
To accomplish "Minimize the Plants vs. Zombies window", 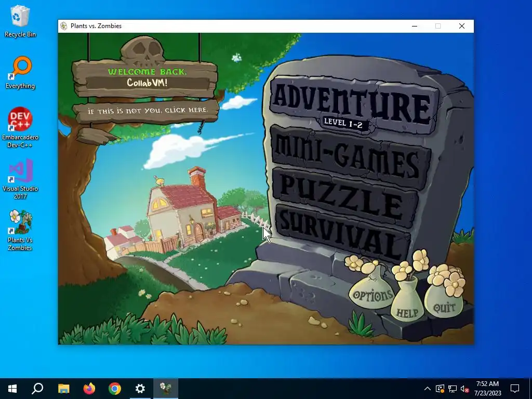I will pyautogui.click(x=415, y=26).
